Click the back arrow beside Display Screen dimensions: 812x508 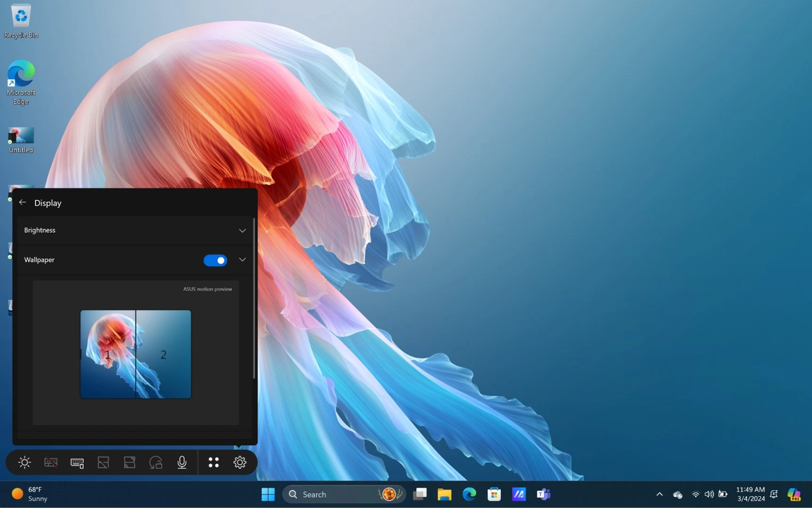point(23,202)
